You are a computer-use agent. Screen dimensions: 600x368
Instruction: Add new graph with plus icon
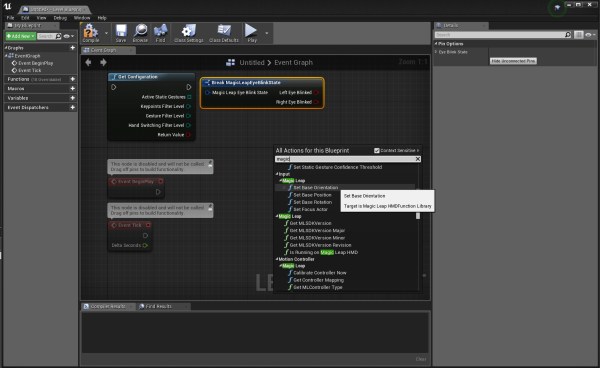click(72, 48)
